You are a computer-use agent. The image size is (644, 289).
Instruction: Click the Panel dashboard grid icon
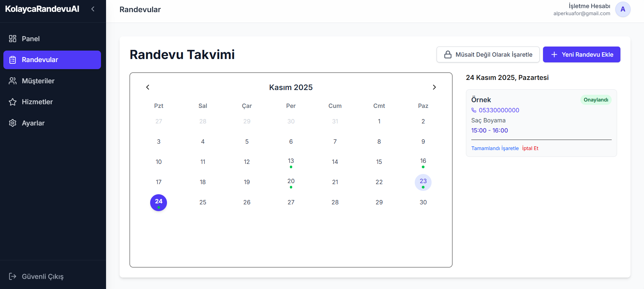[x=12, y=39]
